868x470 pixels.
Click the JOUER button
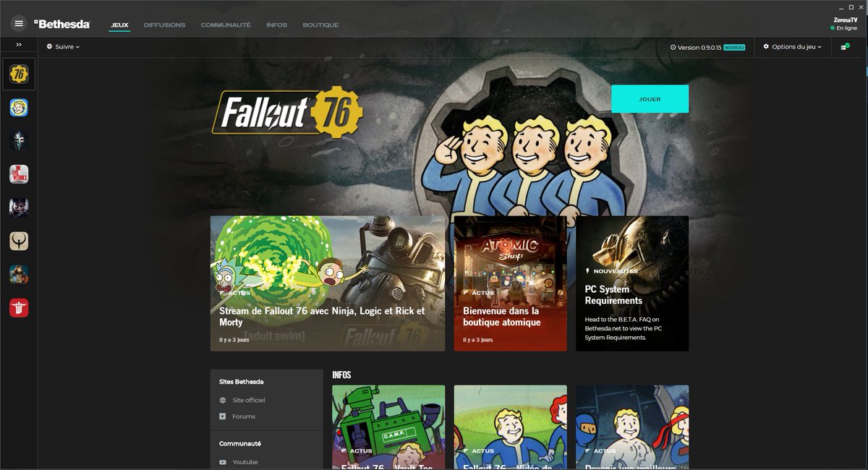(x=650, y=99)
